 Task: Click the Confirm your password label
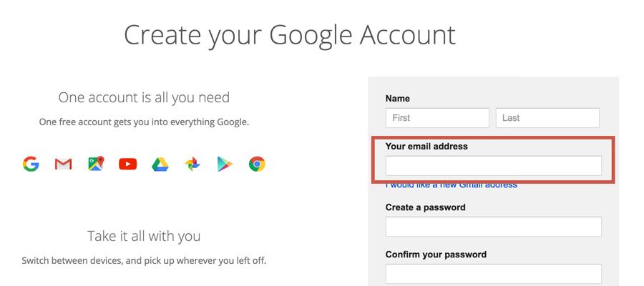pyautogui.click(x=436, y=255)
